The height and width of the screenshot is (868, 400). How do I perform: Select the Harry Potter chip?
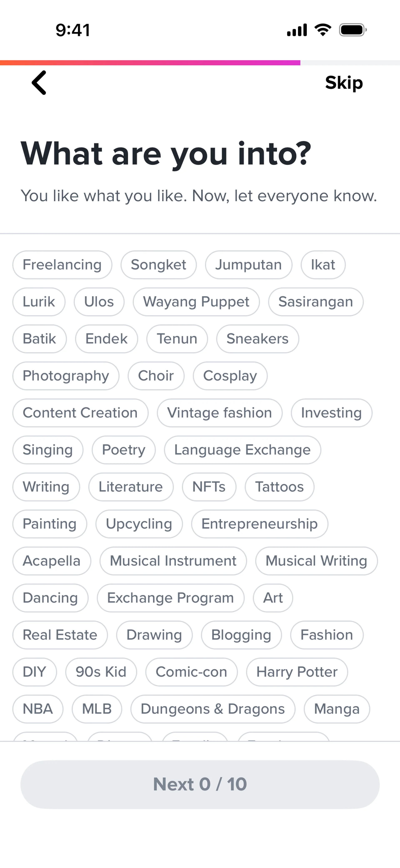(x=297, y=672)
